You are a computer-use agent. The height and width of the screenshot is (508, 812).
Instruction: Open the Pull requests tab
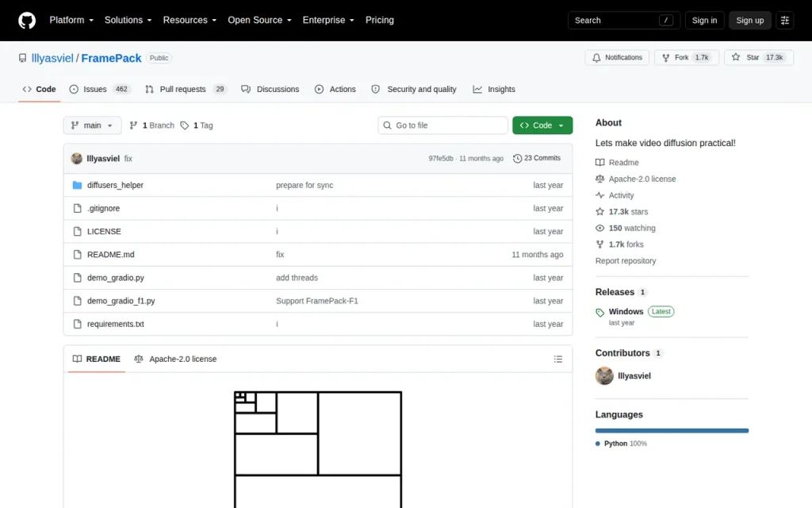(186, 89)
